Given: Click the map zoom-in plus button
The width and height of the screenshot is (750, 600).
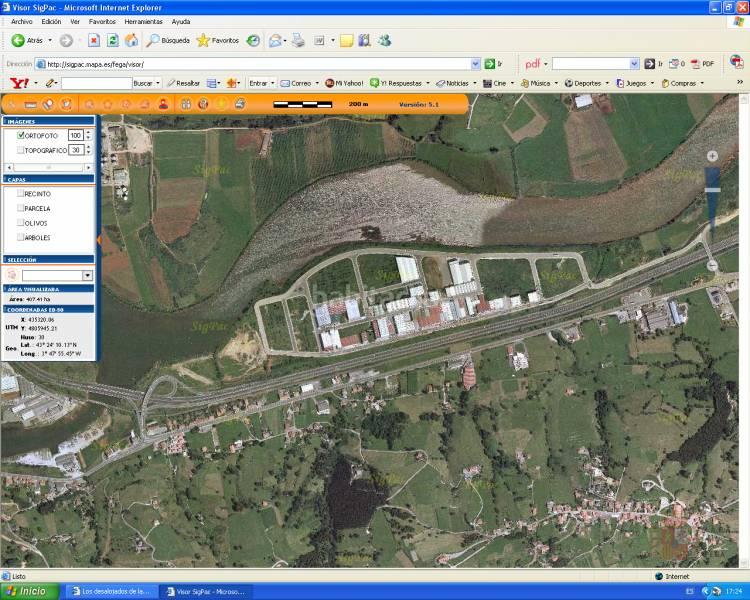Looking at the screenshot, I should (x=712, y=156).
